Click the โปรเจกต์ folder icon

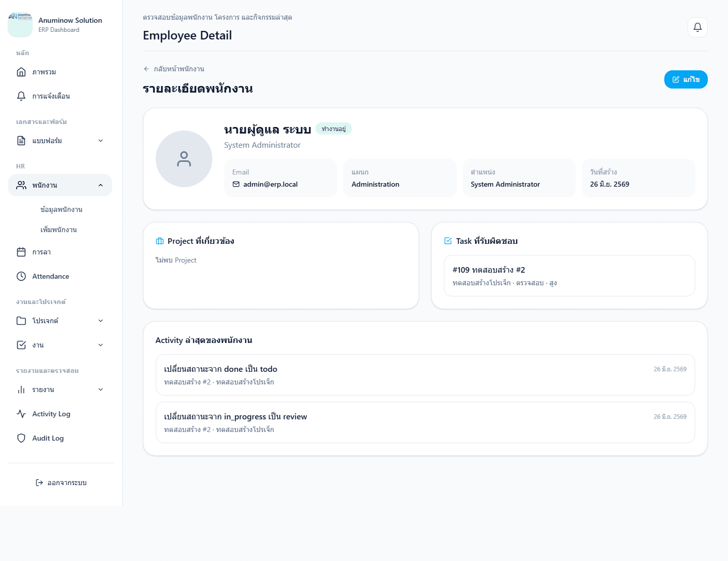pos(21,321)
